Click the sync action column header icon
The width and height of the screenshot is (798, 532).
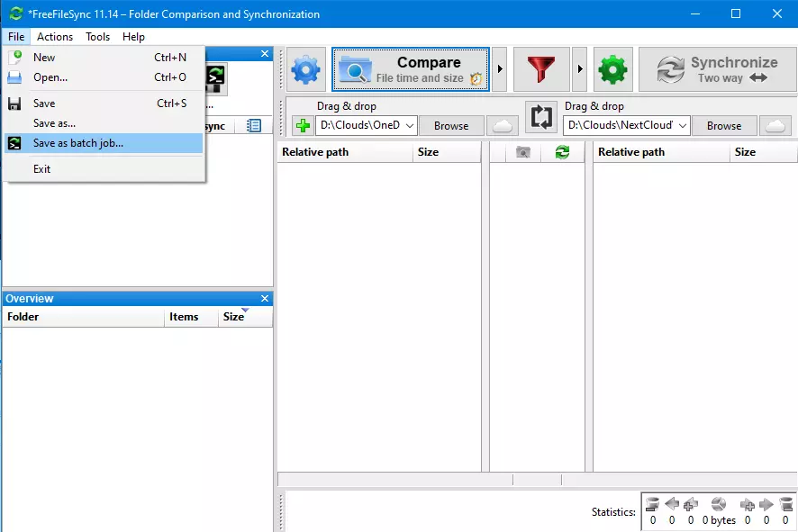click(562, 153)
